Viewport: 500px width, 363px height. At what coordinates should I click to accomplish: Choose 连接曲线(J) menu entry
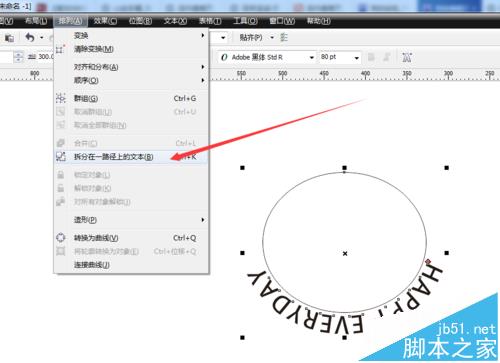131,265
